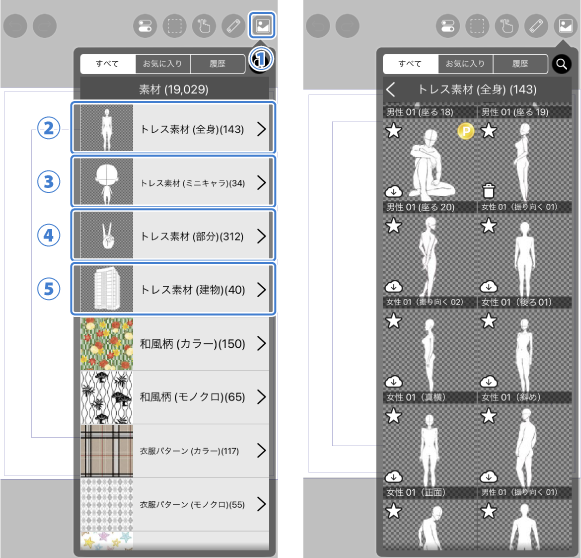The image size is (581, 558).
Task: Open 衣服パターン (カラー)(117) category row
Action: (x=175, y=451)
